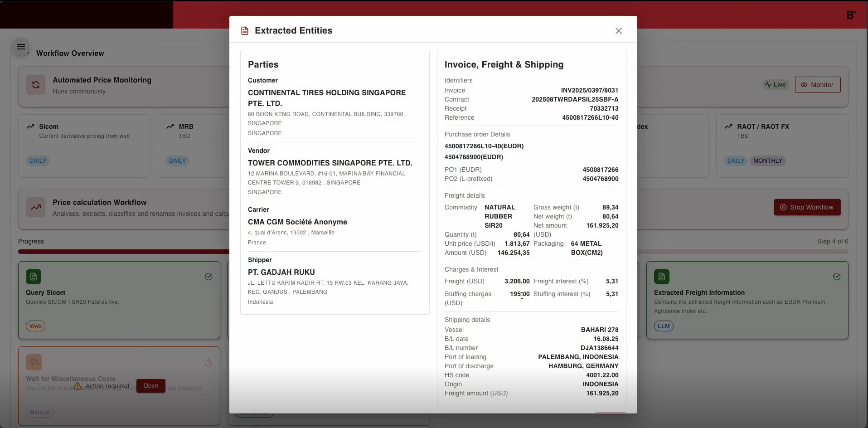
Task: Click the Extracted Freight Information document icon
Action: click(x=661, y=277)
